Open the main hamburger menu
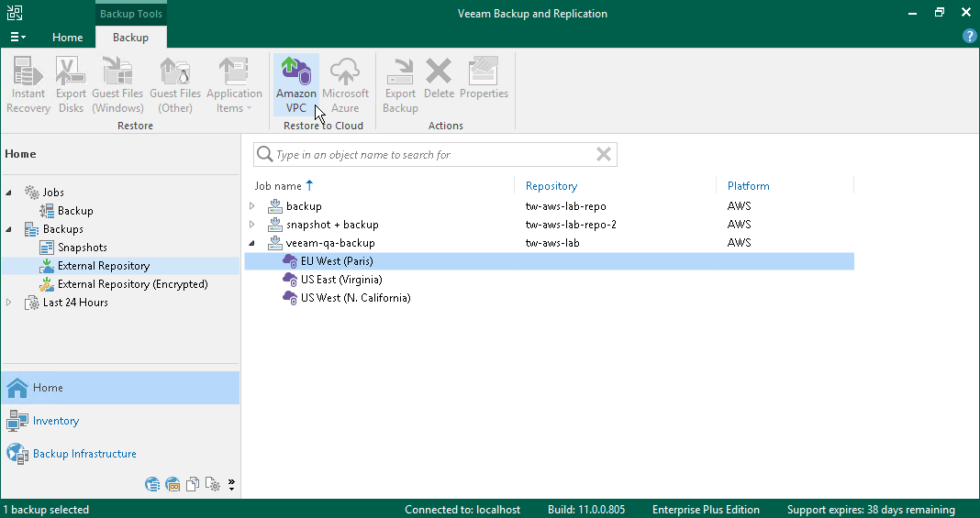This screenshot has width=980, height=518. click(x=17, y=38)
